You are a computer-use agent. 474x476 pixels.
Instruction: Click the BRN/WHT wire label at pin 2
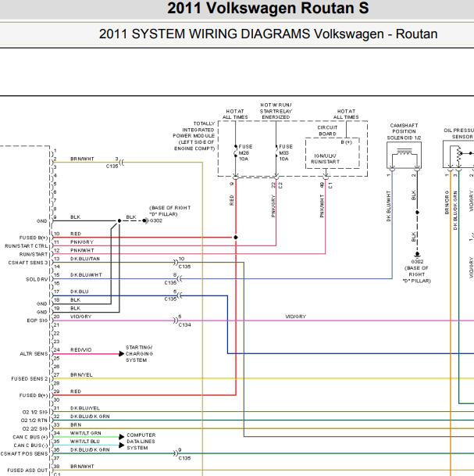tap(82, 159)
